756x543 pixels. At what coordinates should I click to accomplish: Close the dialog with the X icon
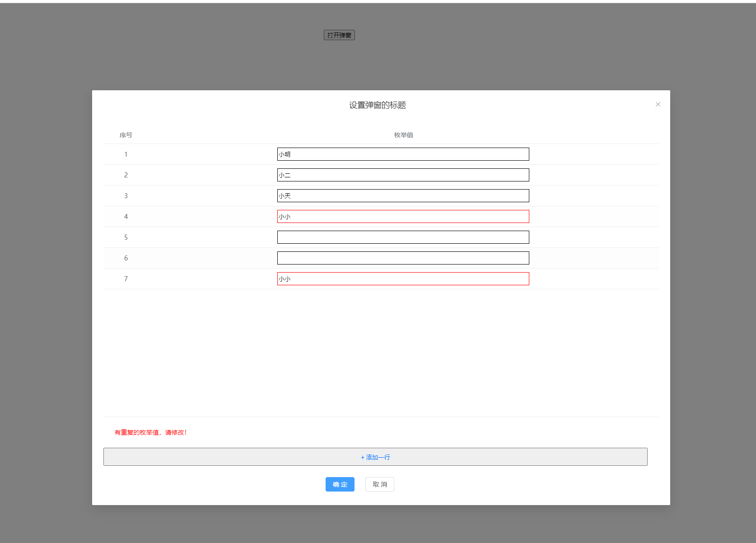tap(658, 104)
